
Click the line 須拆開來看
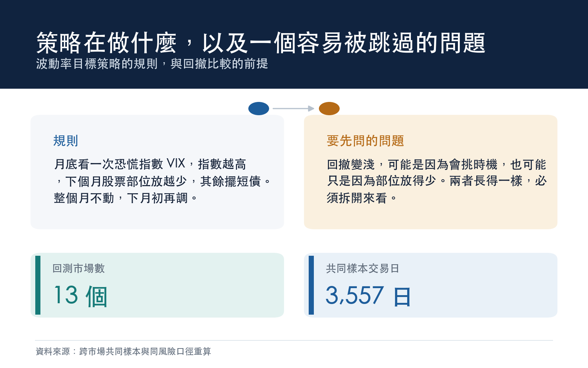362,198
